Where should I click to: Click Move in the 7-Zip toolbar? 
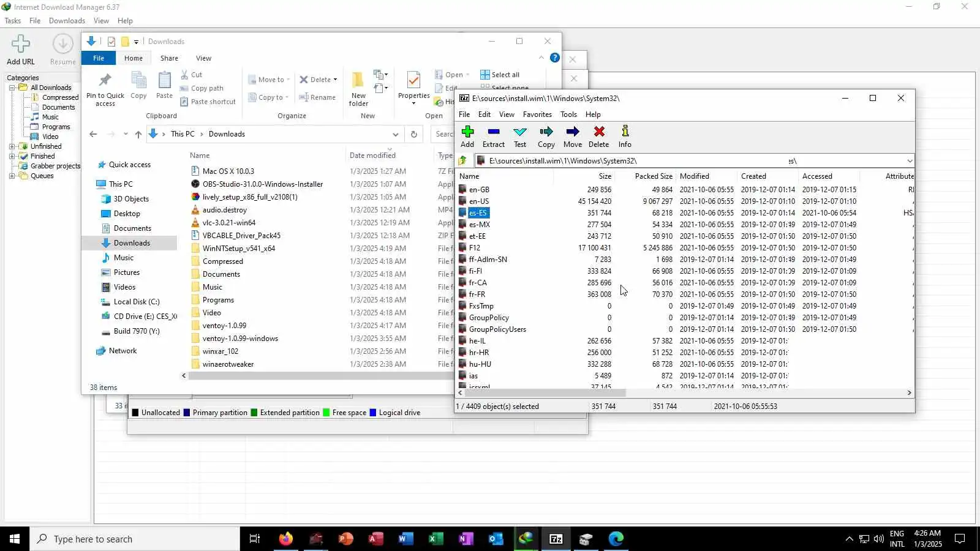[573, 137]
